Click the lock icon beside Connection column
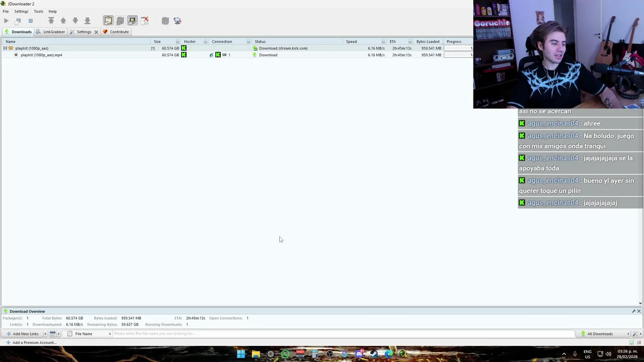The image size is (644, 362). point(248,42)
